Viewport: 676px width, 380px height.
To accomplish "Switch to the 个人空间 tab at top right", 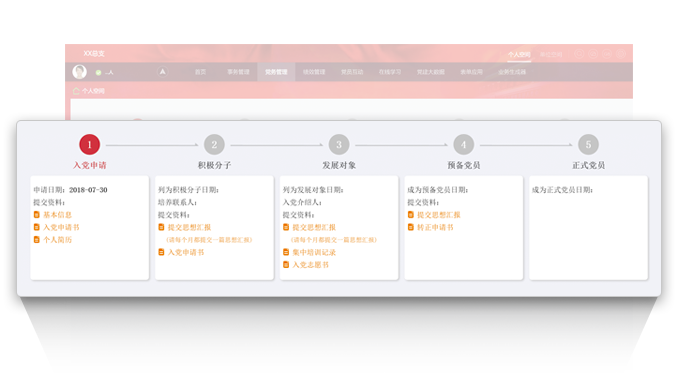I will pyautogui.click(x=519, y=55).
